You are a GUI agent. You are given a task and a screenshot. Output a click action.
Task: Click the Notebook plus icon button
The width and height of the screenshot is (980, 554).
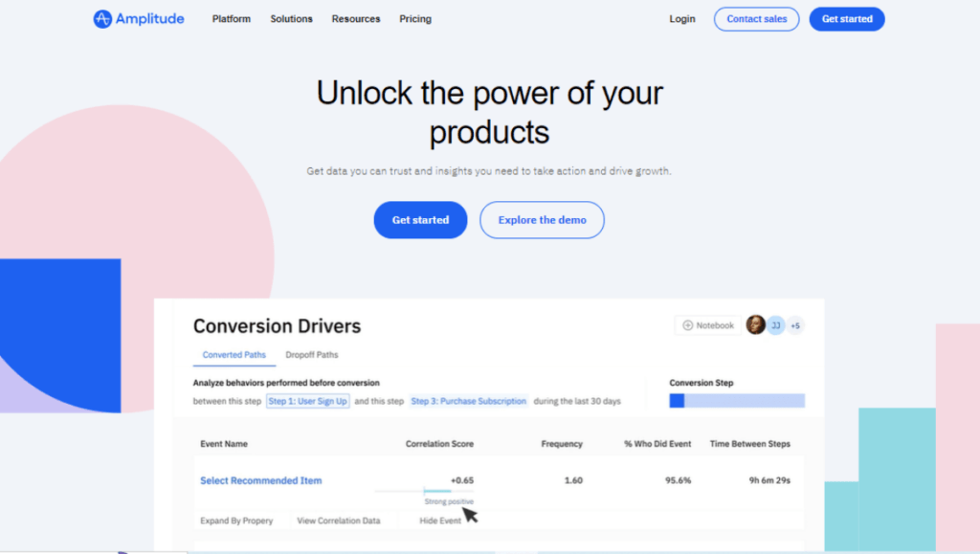687,325
